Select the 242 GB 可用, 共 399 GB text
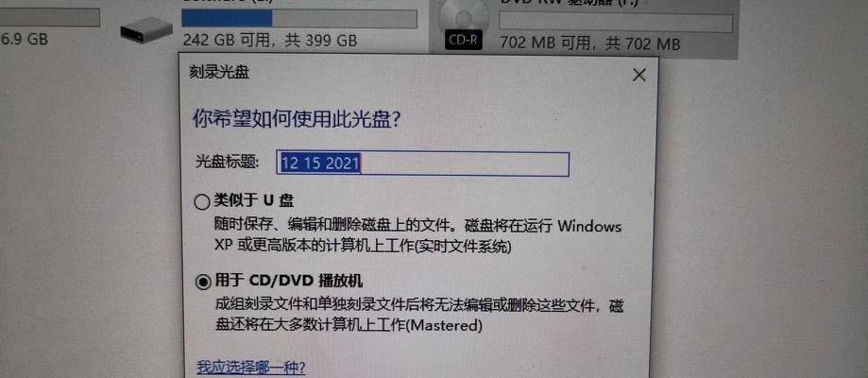This screenshot has width=868, height=378. 269,41
